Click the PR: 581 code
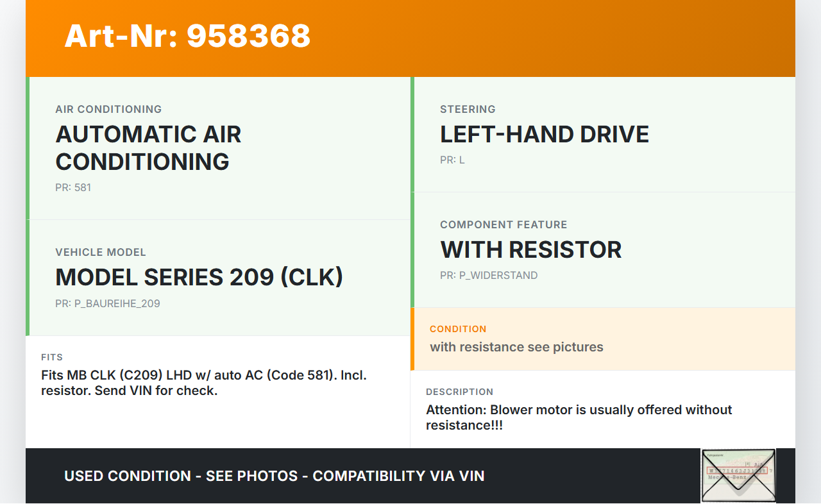Screen dimensions: 821x504 coord(73,188)
